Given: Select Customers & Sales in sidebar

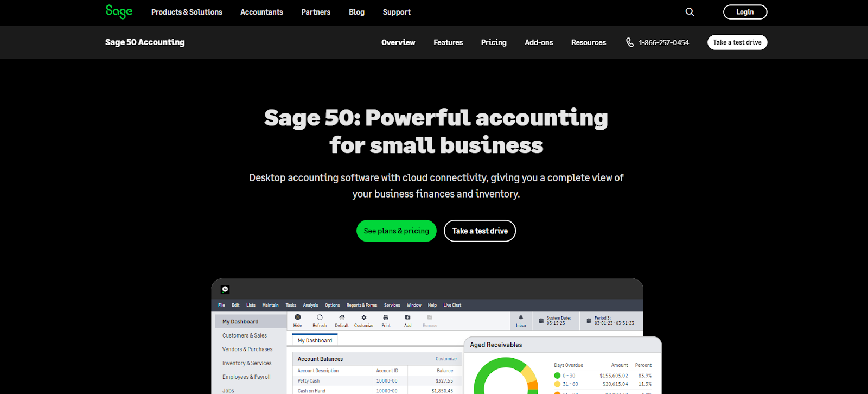Looking at the screenshot, I should pos(245,335).
